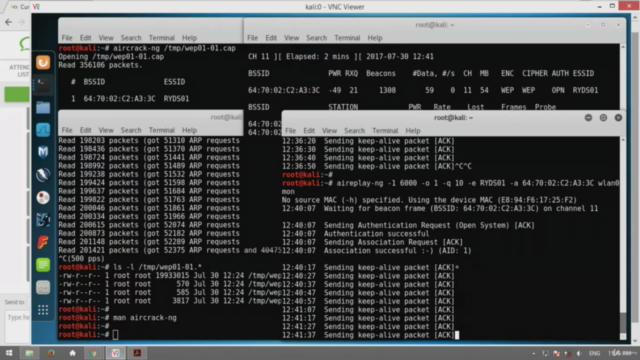Click the browser forward arrow
The width and height of the screenshot is (640, 360).
22,22
